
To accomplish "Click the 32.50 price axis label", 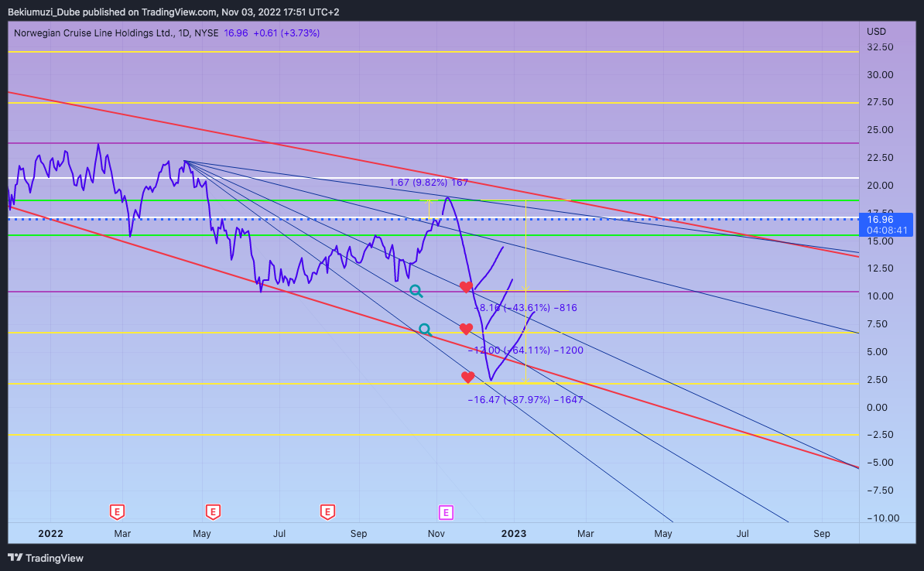I will (880, 47).
